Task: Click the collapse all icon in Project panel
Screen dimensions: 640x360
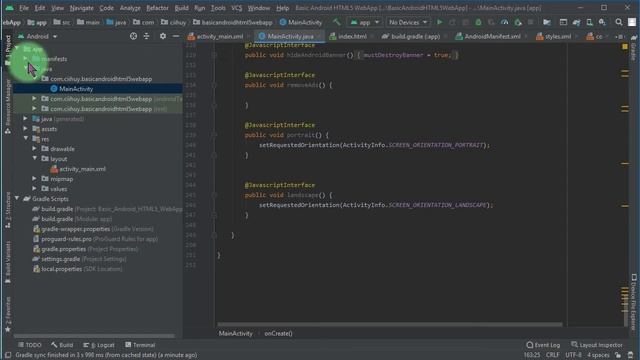Action: (147, 36)
